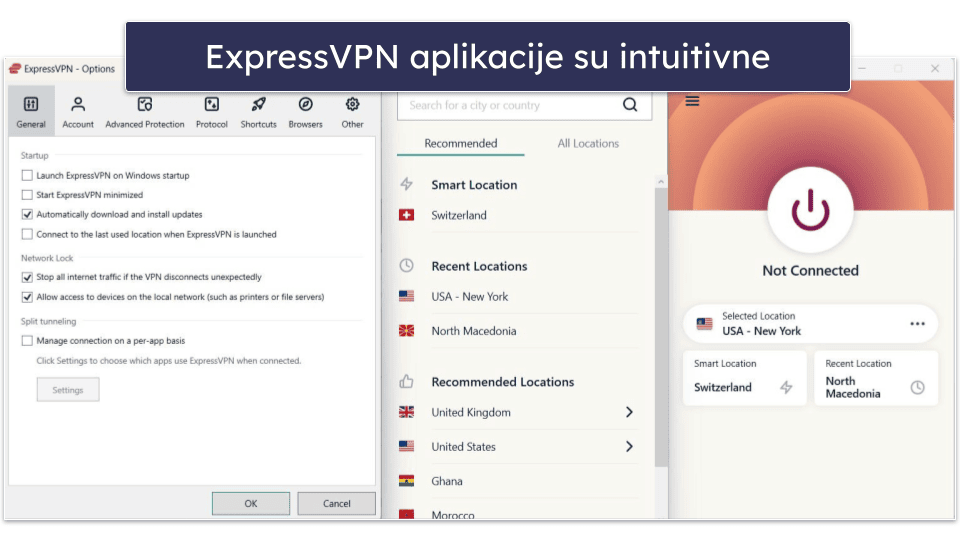
Task: Disable Automatically download and install updates
Action: tap(27, 214)
